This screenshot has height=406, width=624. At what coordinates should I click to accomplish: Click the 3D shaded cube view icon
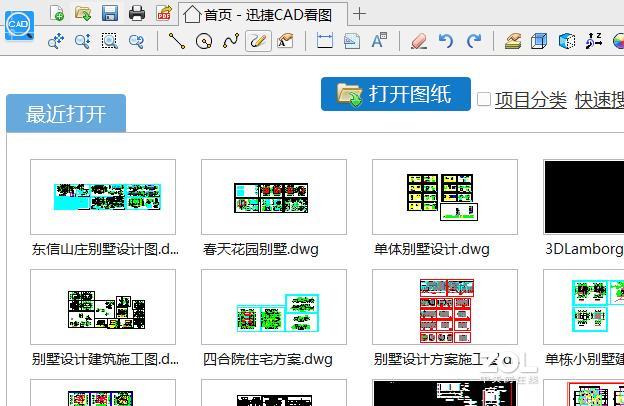(567, 41)
